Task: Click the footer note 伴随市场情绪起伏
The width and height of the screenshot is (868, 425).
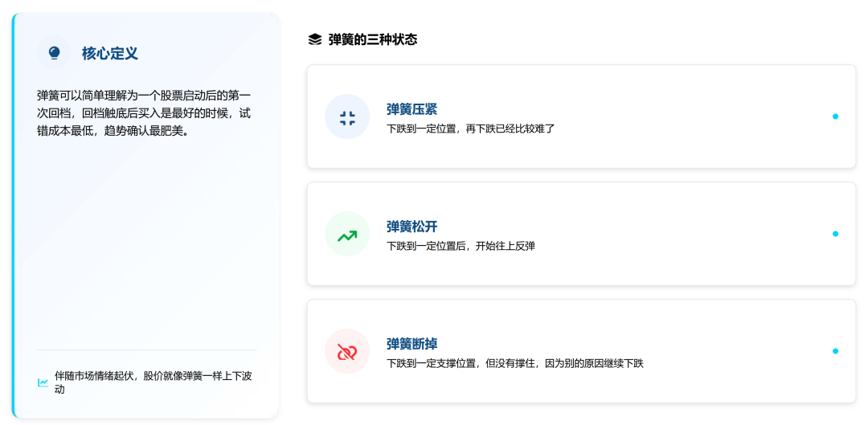Action: click(x=154, y=382)
